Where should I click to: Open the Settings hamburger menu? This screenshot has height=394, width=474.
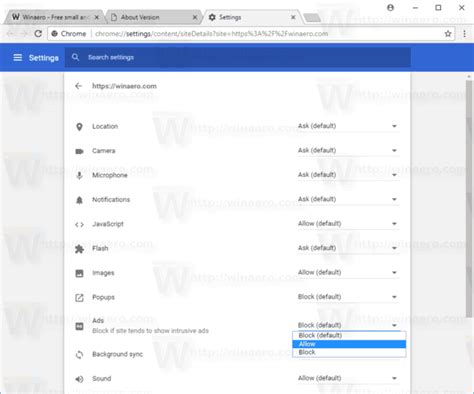coord(18,58)
